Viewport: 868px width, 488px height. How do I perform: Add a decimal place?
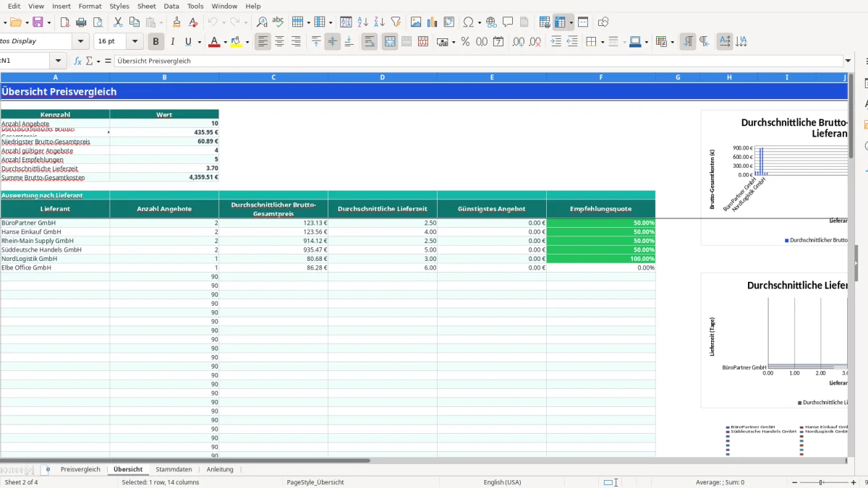pyautogui.click(x=518, y=42)
